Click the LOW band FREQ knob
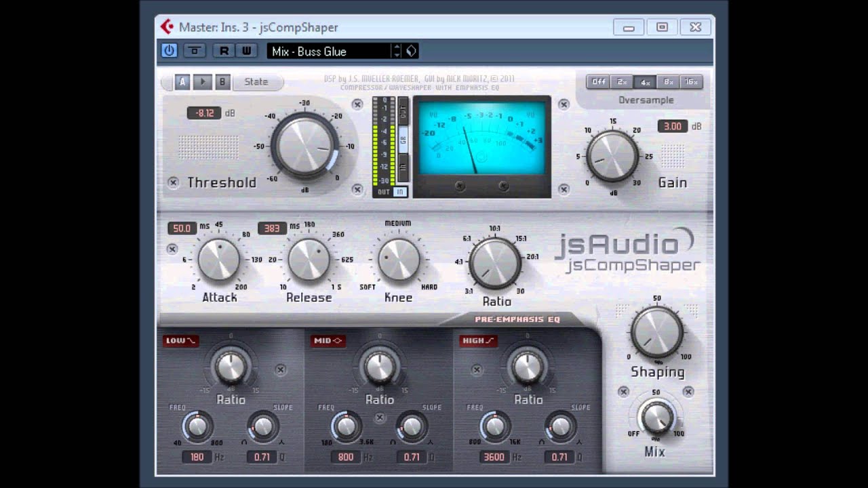Image resolution: width=868 pixels, height=488 pixels. pos(197,427)
